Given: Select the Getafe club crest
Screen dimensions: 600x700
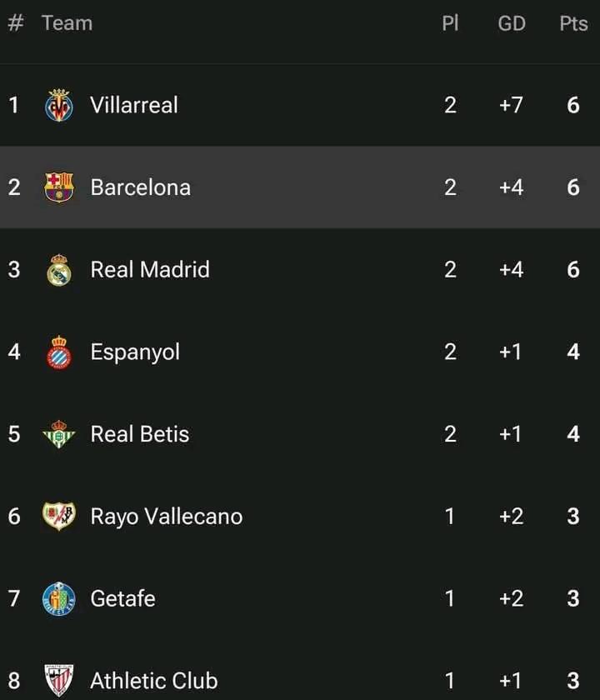Looking at the screenshot, I should pos(59,598).
